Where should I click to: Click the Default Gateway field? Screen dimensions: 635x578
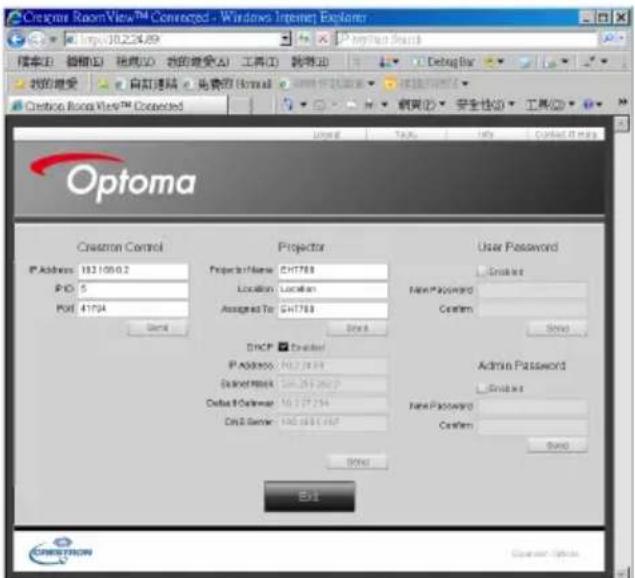click(333, 404)
